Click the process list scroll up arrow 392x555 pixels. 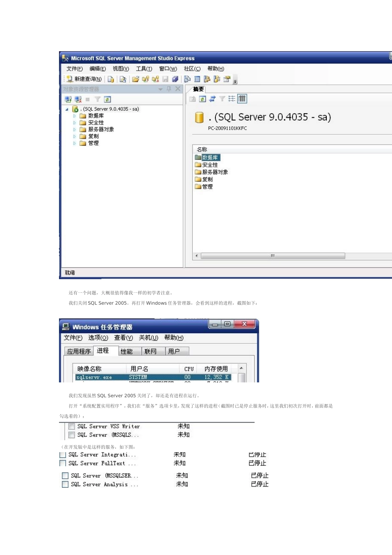tap(241, 368)
